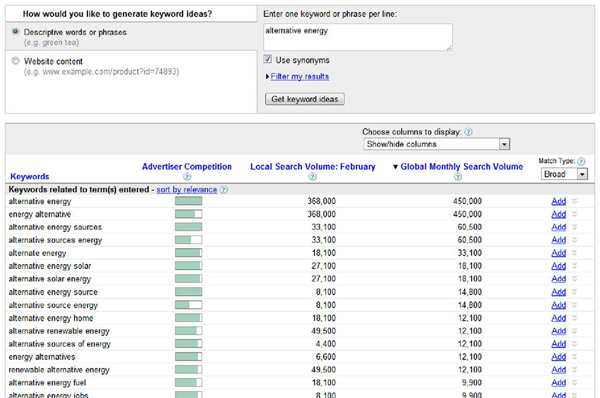This screenshot has height=398, width=600.
Task: Click the 'renewable alternative energy' keyword text
Action: pyautogui.click(x=59, y=370)
